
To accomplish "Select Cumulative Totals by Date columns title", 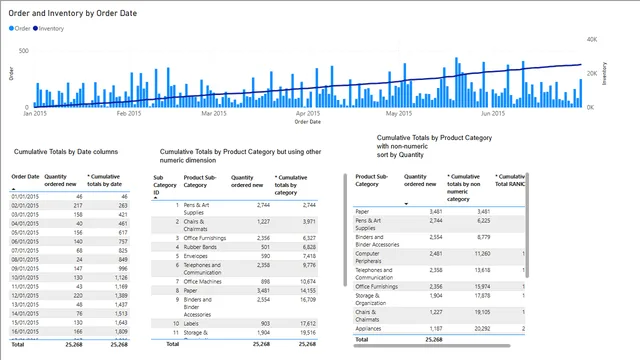I will [66, 151].
